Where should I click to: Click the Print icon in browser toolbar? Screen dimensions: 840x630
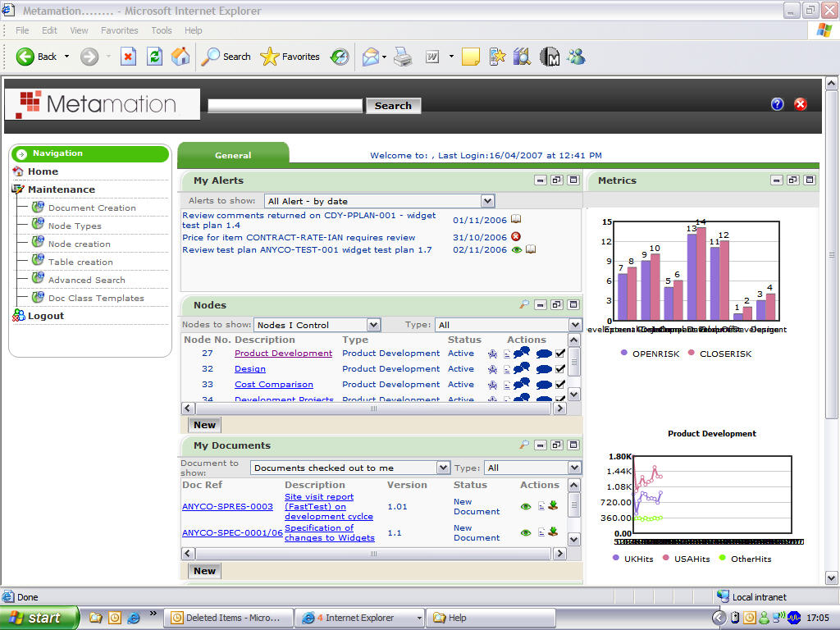[402, 57]
